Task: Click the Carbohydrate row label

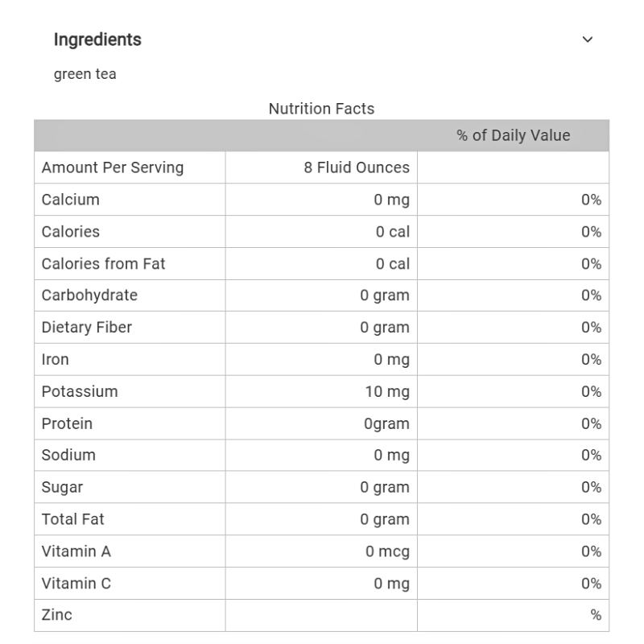Action: pyautogui.click(x=89, y=295)
